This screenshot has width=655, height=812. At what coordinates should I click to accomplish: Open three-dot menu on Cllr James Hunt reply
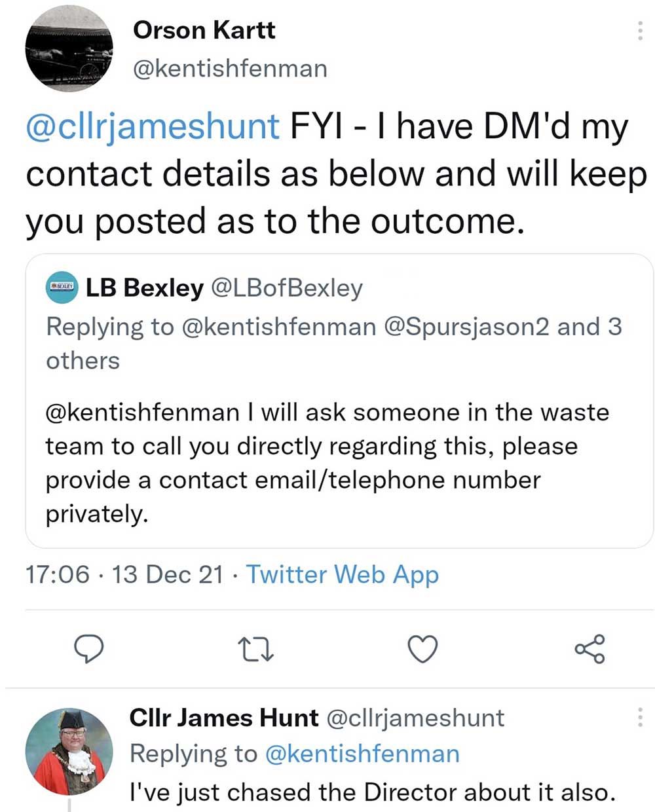[x=639, y=718]
